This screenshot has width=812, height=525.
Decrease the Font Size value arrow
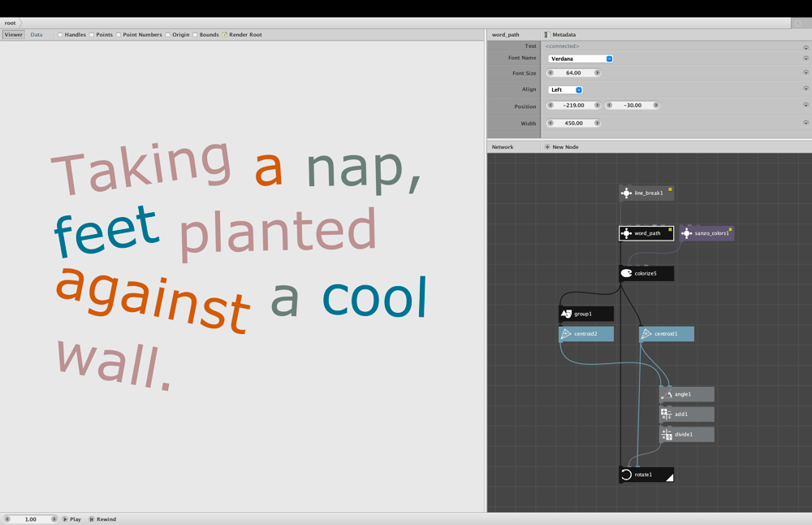(551, 73)
